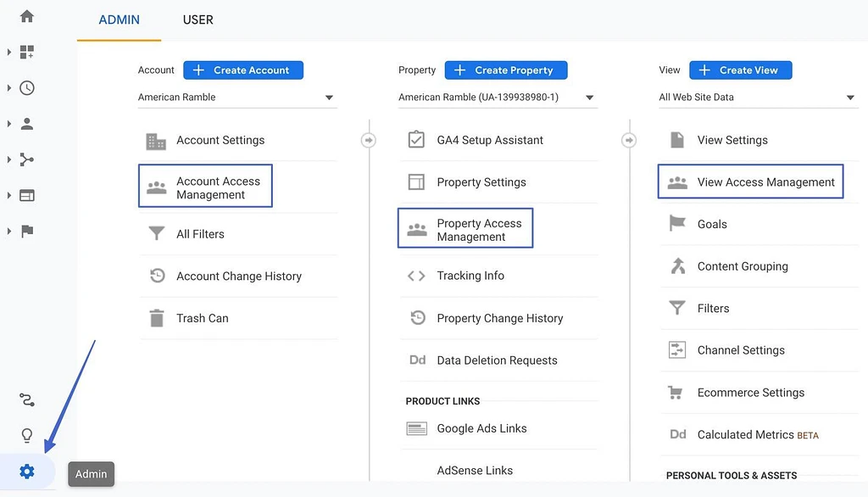Click the Create View button

click(741, 70)
